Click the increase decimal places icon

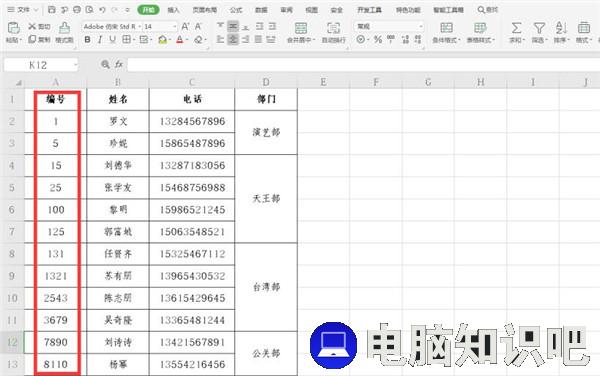(x=406, y=39)
